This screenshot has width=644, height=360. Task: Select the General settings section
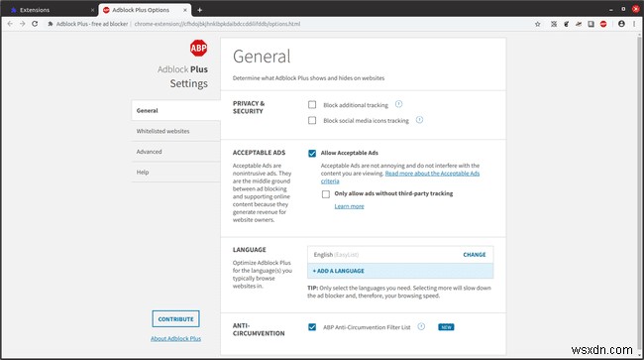click(175, 110)
